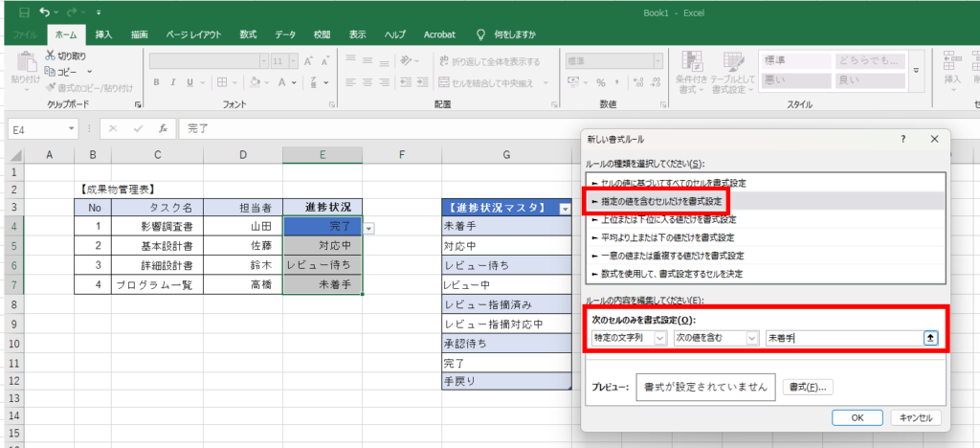Click the 書式(F)... button
This screenshot has height=448, width=980.
[808, 387]
